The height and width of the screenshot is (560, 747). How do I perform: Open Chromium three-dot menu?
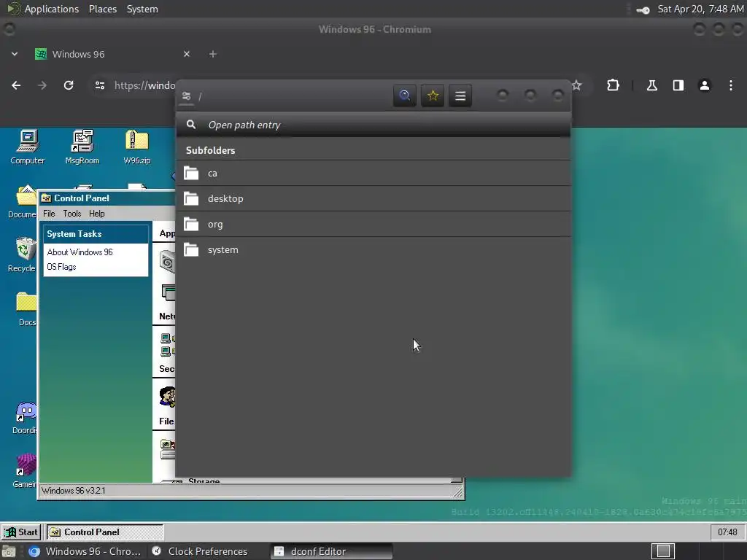coord(731,85)
